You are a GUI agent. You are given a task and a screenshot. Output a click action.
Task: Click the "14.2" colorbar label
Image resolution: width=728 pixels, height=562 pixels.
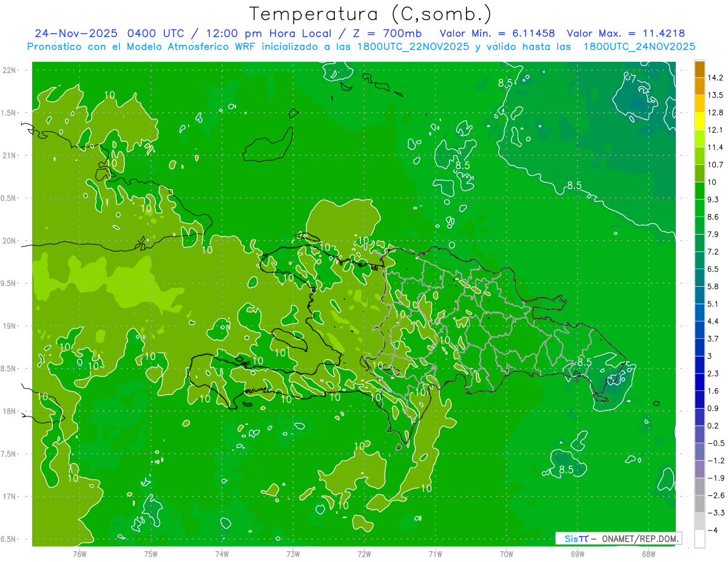[715, 78]
